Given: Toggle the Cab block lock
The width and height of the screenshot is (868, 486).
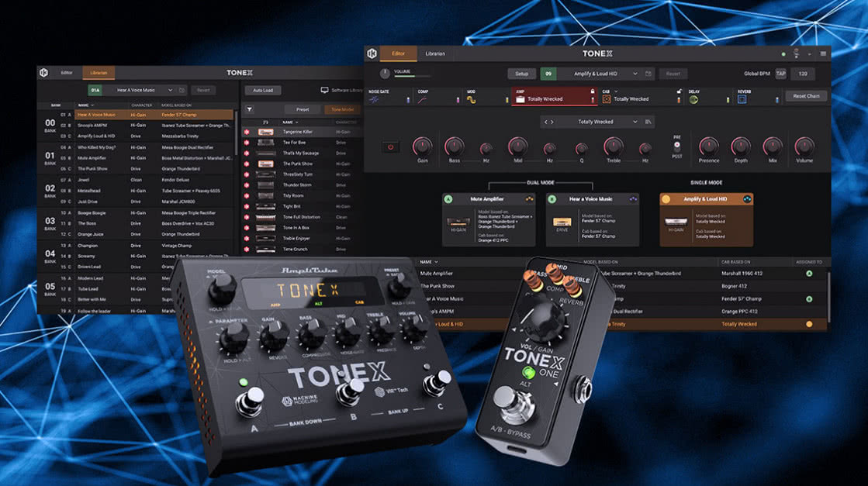Looking at the screenshot, I should [679, 91].
